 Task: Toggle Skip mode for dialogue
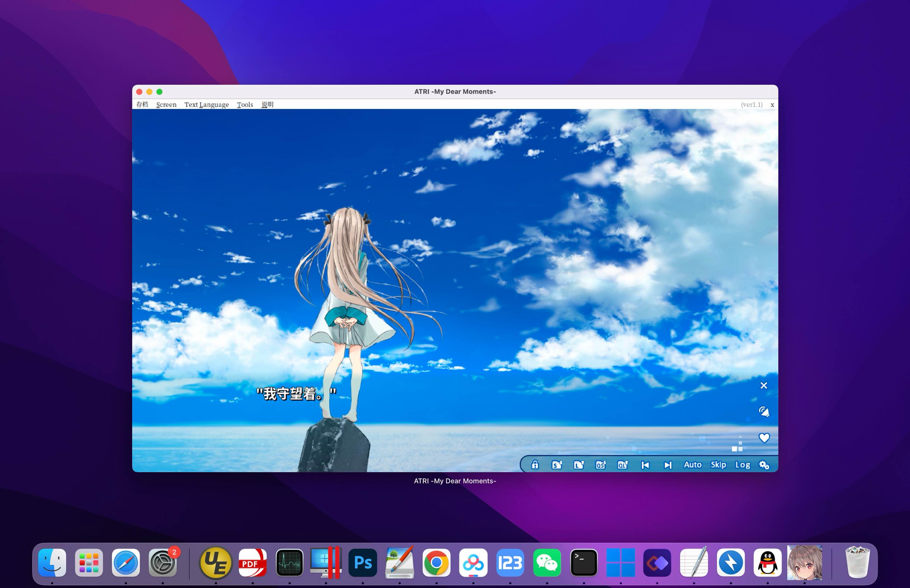(x=718, y=465)
